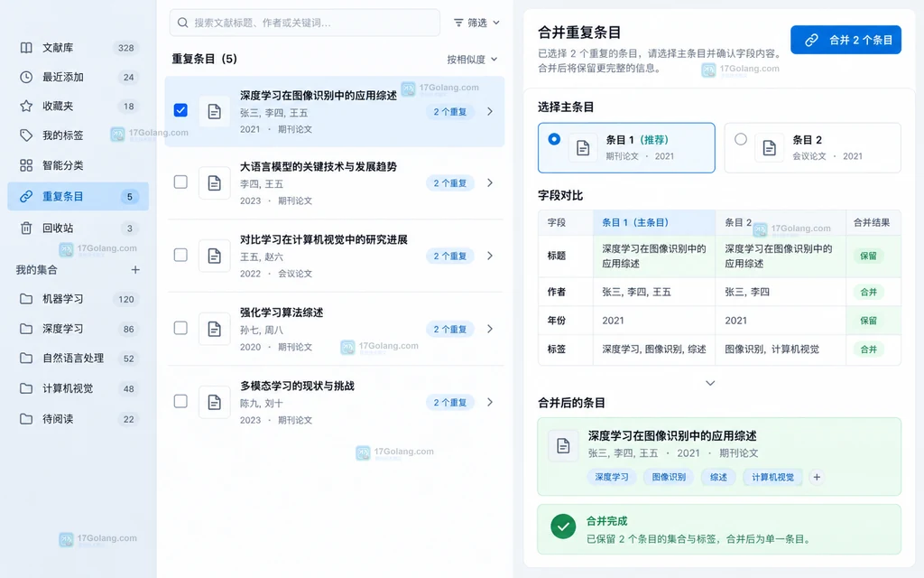This screenshot has width=924, height=578.
Task: Click the document icon of 深度学习在图像识别中的应用综述 list row
Action: click(215, 111)
